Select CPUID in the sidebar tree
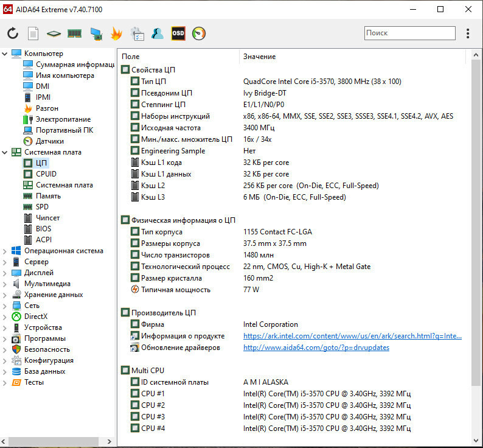Screen dimensions: 483x448 46,174
